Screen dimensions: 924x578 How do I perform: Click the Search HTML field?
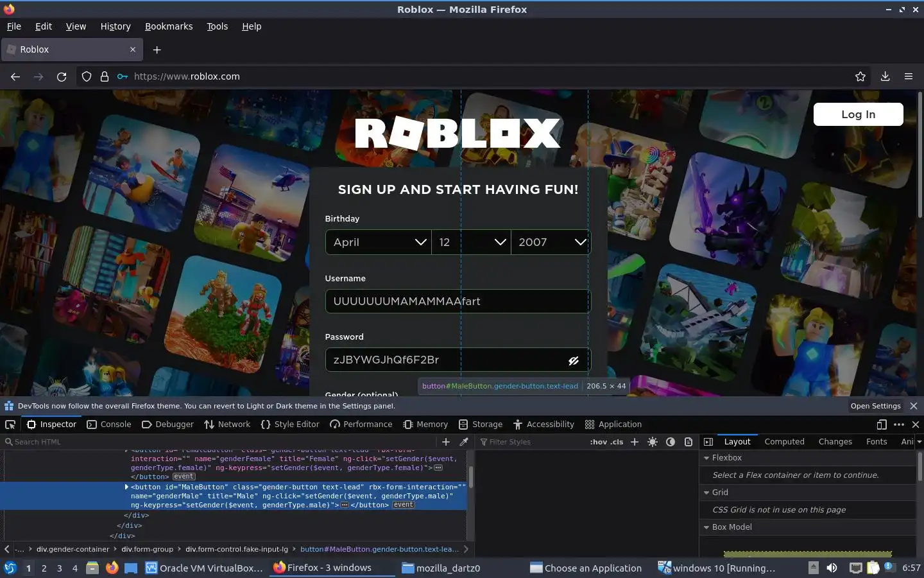tap(221, 442)
